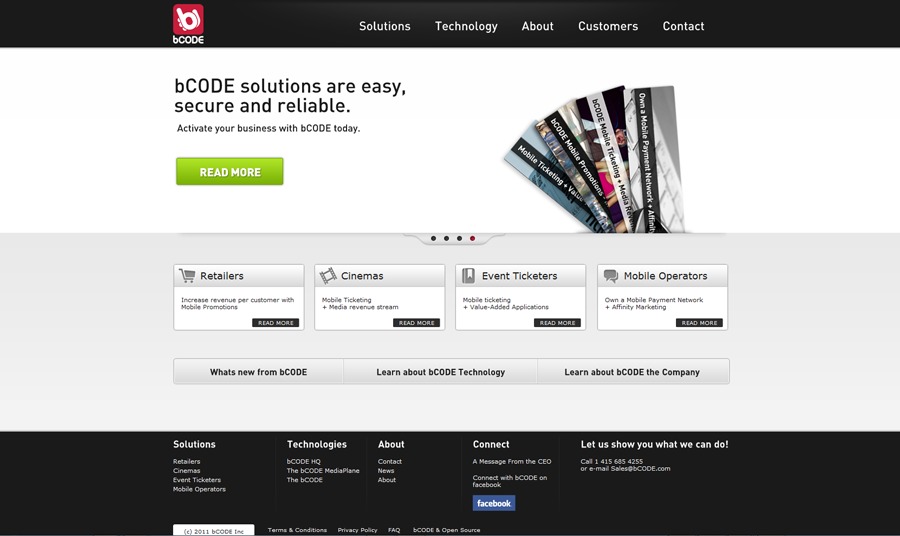Click the Cinemas film reel icon

point(328,275)
